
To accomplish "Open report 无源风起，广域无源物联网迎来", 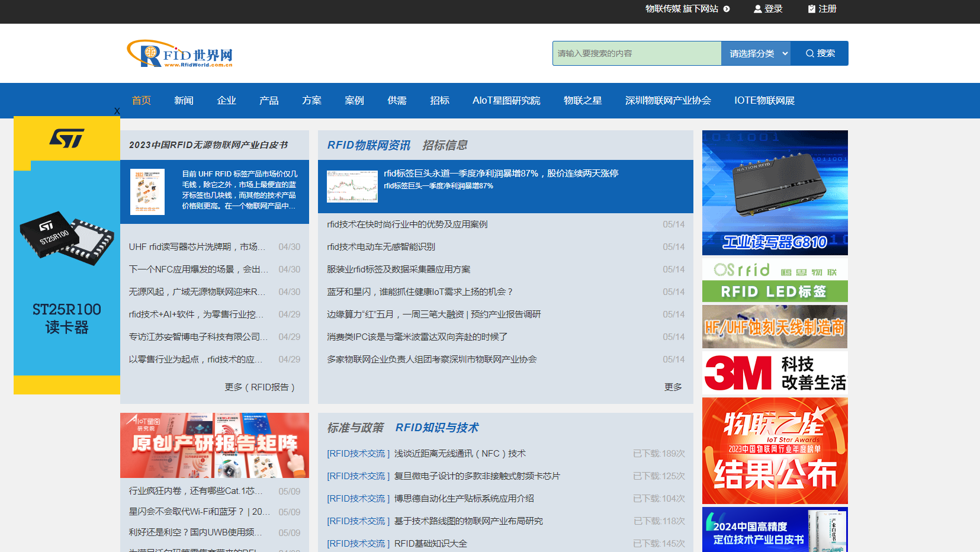I will pyautogui.click(x=197, y=292).
